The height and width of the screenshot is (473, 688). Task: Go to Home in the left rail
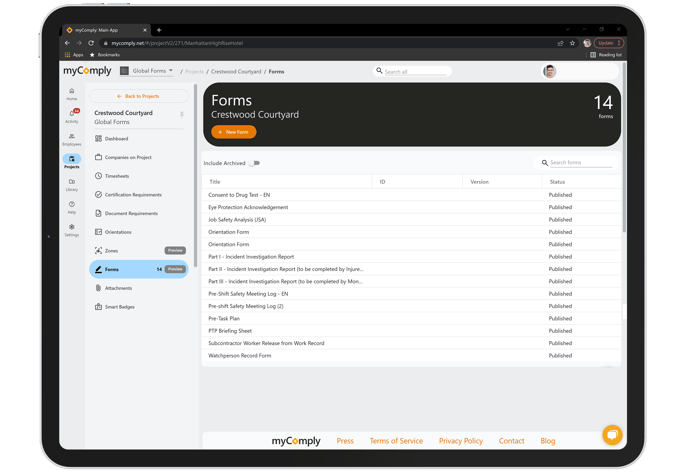coord(72,94)
